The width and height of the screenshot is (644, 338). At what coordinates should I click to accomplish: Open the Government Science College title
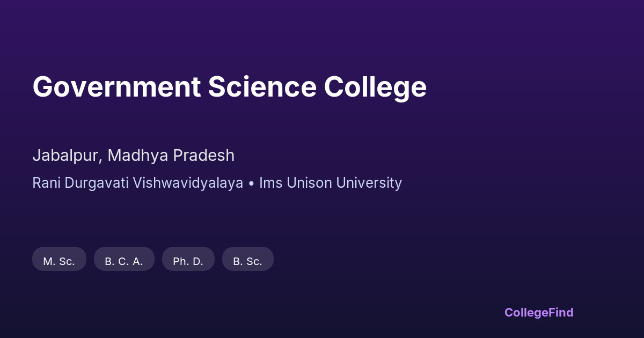pyautogui.click(x=229, y=87)
